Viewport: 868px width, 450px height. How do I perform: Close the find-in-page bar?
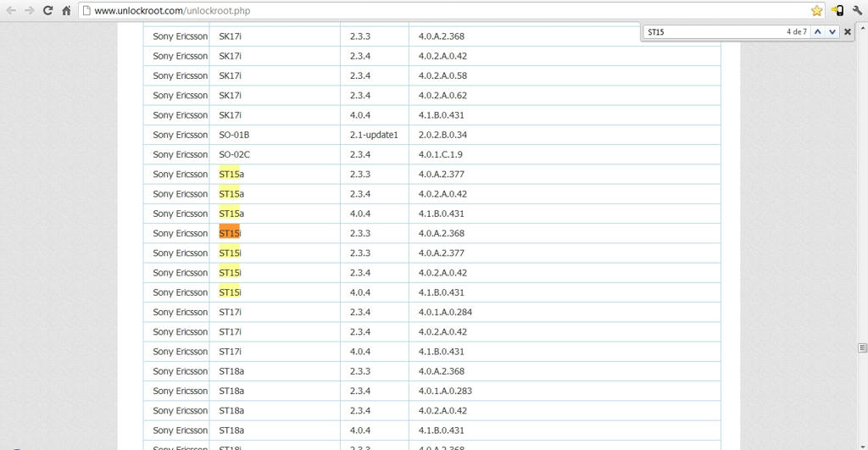(x=848, y=32)
